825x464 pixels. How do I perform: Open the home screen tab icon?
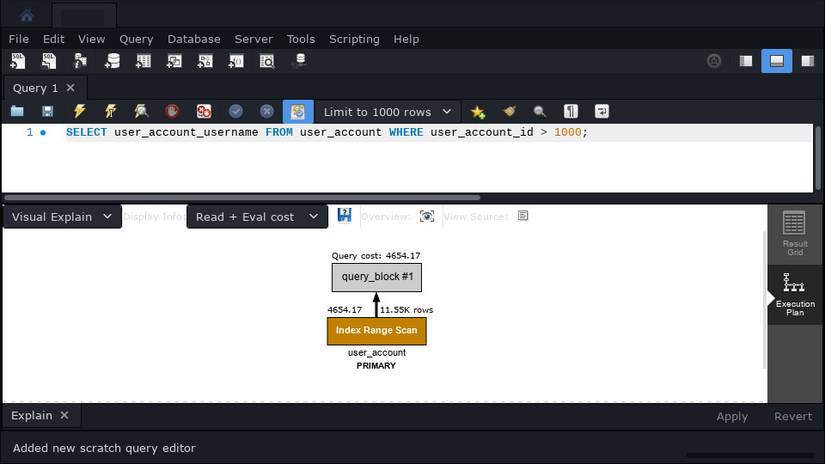(x=26, y=15)
